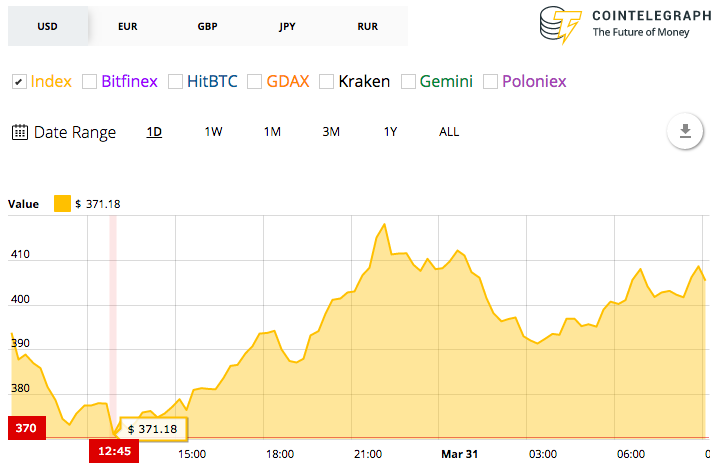Click the yellow Value legend swatch
The width and height of the screenshot is (714, 466).
point(62,204)
